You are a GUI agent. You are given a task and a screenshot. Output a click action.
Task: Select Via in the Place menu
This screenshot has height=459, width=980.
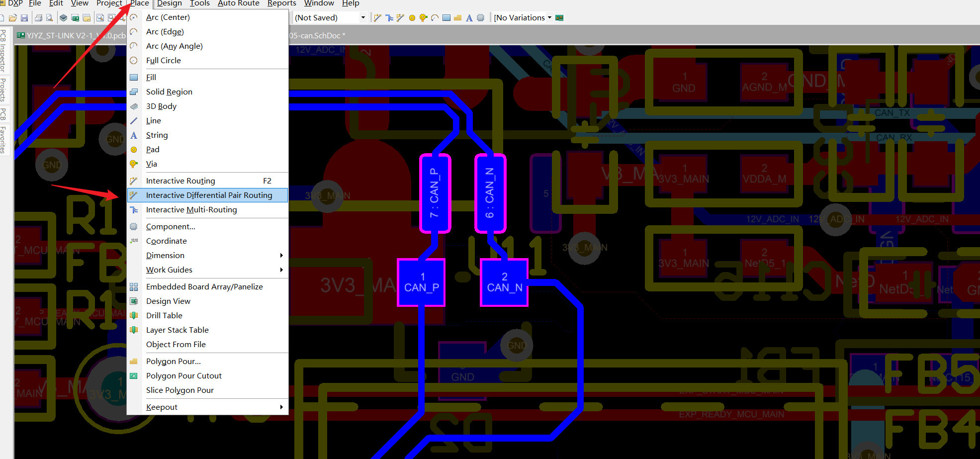(208, 164)
